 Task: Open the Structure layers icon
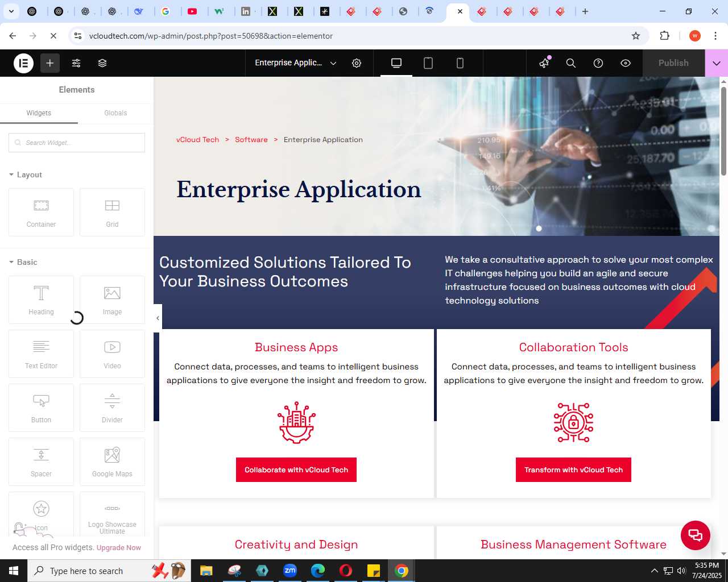[102, 63]
